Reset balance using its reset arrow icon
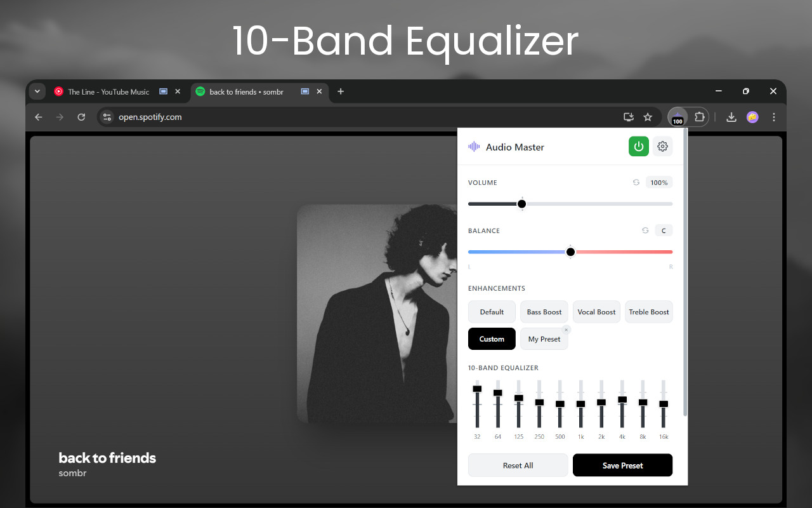The width and height of the screenshot is (812, 508). point(645,230)
